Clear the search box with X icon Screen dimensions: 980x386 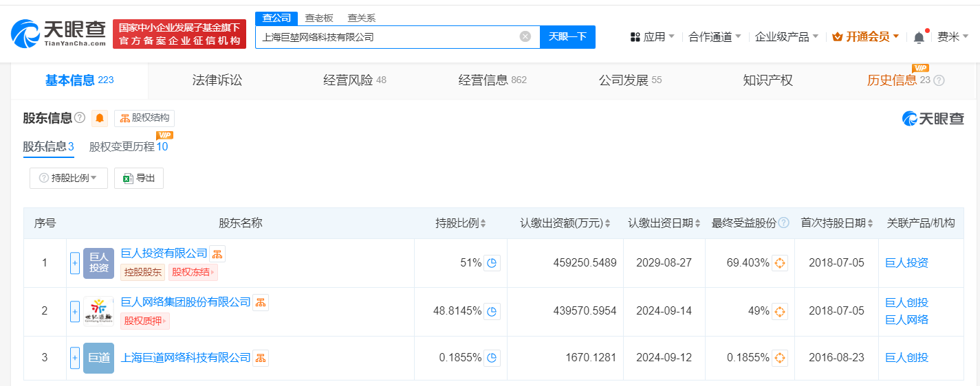point(525,37)
